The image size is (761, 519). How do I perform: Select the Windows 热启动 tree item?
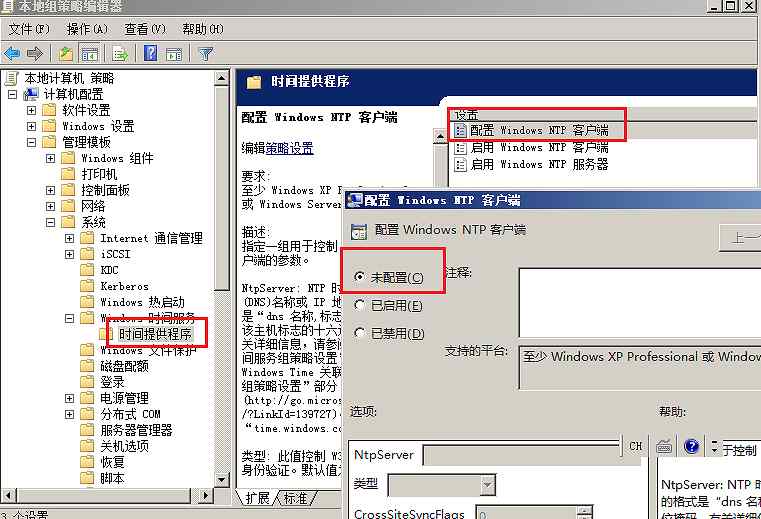(142, 302)
